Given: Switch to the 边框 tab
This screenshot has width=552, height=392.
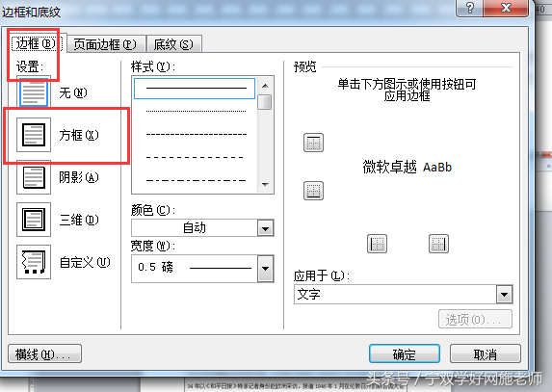Looking at the screenshot, I should tap(37, 43).
